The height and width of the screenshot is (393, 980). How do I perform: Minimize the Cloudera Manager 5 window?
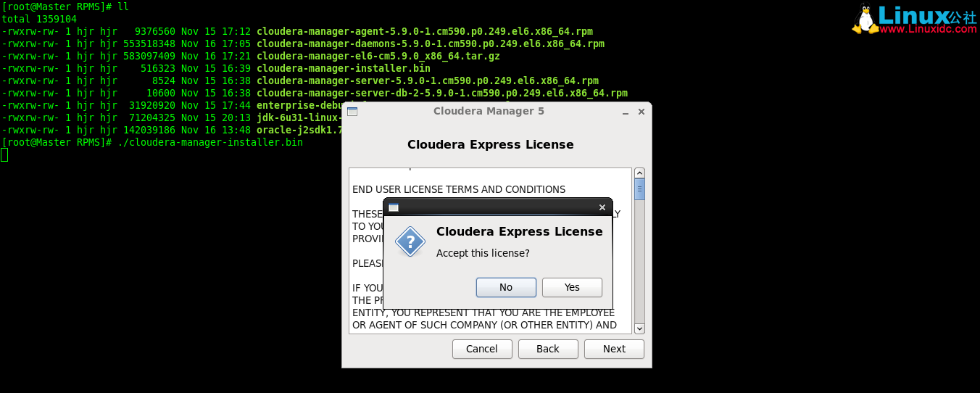[x=626, y=112]
